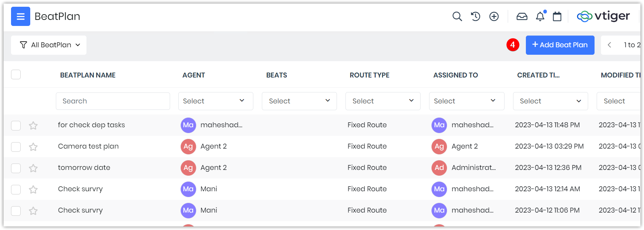The width and height of the screenshot is (644, 230).
Task: Sort by the ROUTE TYPE column header
Action: [370, 75]
